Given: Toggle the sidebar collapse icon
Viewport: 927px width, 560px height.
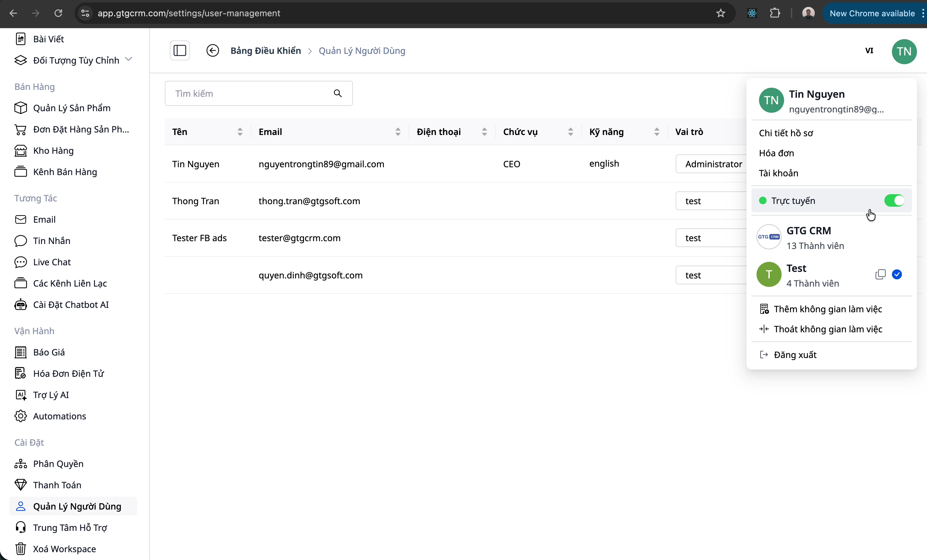Looking at the screenshot, I should click(x=180, y=50).
